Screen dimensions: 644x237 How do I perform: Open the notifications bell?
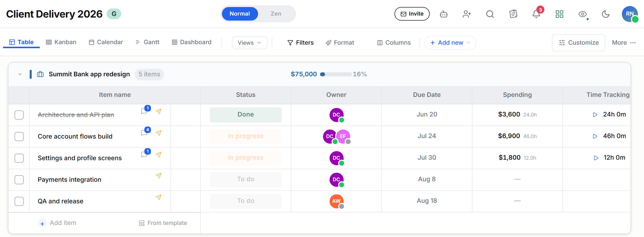(x=536, y=14)
